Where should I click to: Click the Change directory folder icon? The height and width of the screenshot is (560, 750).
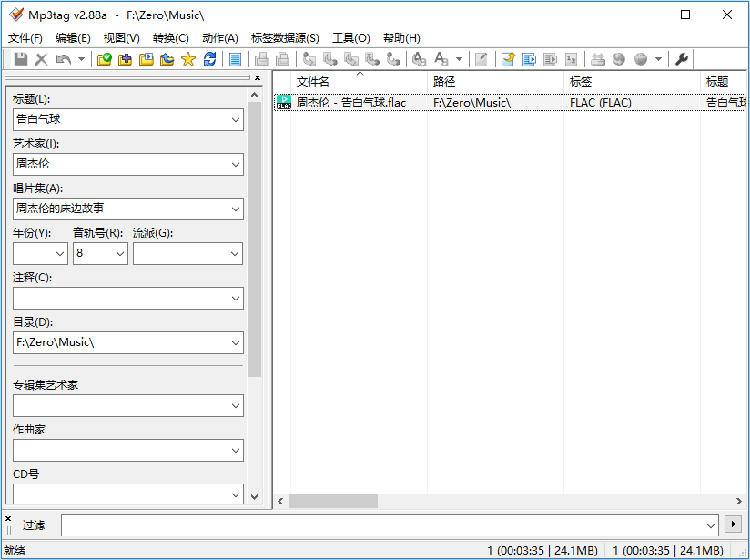pos(105,59)
